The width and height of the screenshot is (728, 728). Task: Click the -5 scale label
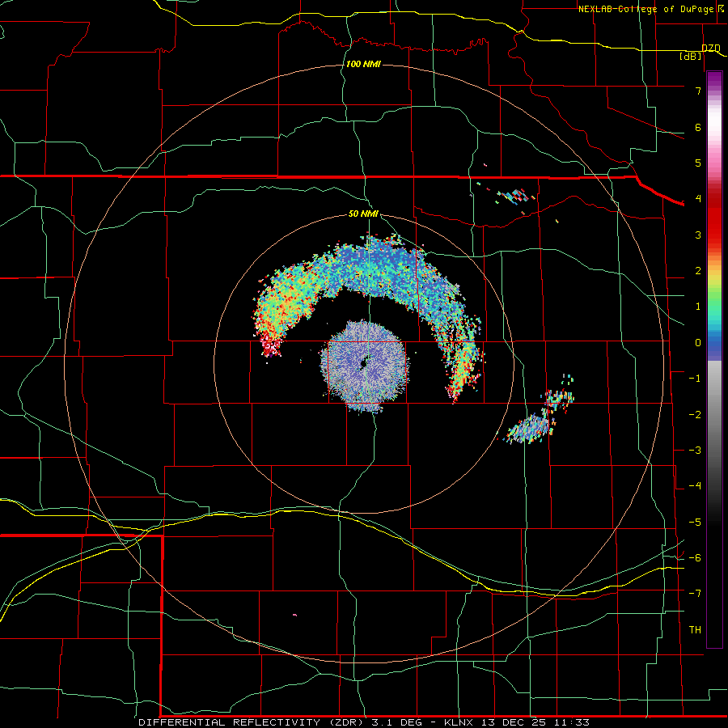click(x=695, y=523)
